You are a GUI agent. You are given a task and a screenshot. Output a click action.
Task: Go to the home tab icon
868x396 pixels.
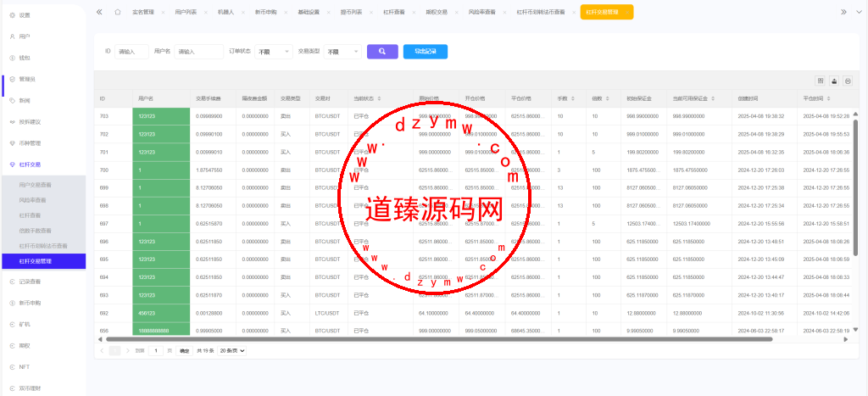pos(117,12)
